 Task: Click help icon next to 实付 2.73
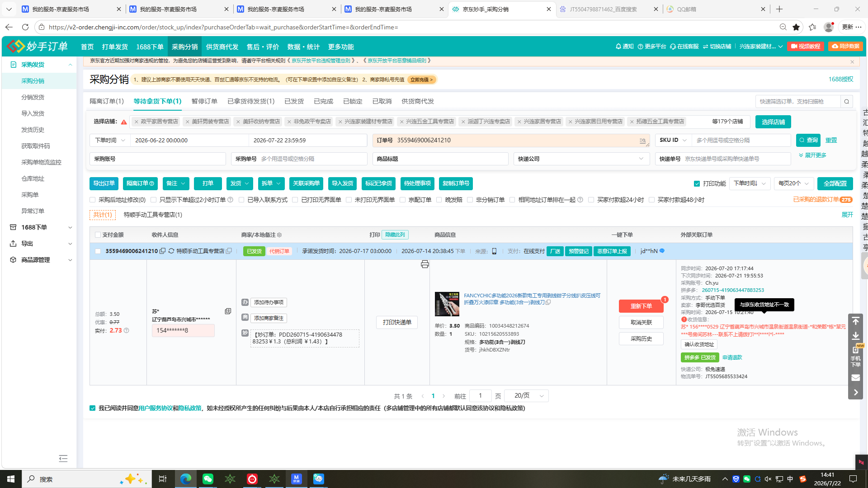127,330
